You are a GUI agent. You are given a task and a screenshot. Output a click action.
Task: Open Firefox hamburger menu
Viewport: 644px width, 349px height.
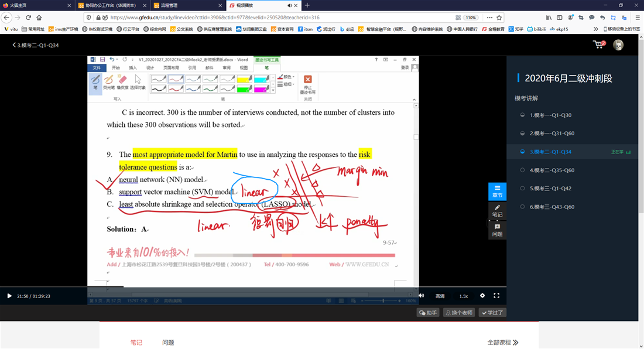638,18
